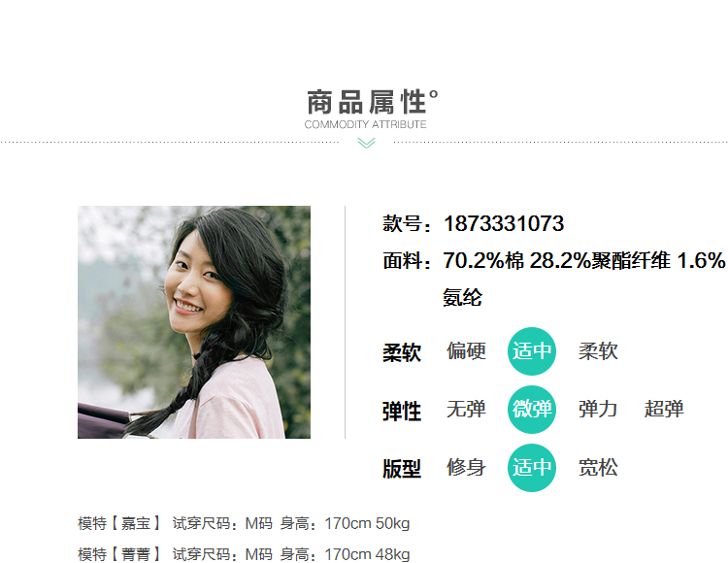728x563 pixels.
Task: Click the model 嘉宝 size info line
Action: click(x=244, y=523)
